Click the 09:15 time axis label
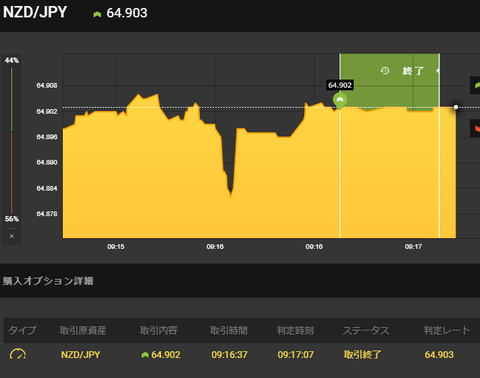Viewport: 480px width, 378px height. tap(116, 247)
